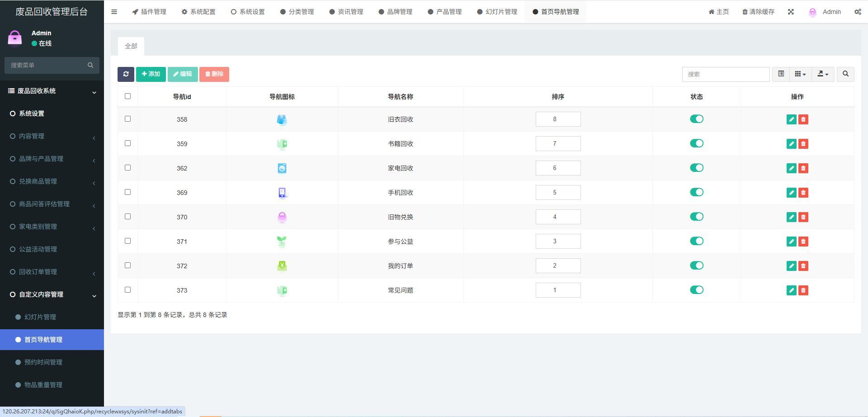868x417 pixels.
Task: Switch to the 系统配置 tab
Action: pyautogui.click(x=198, y=12)
